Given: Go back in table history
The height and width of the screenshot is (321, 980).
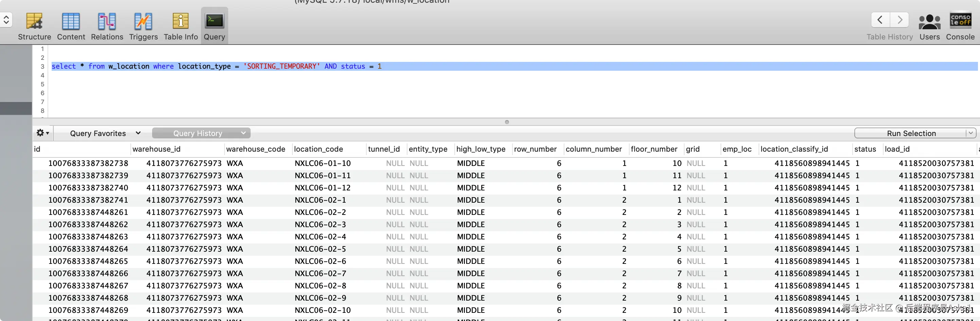Looking at the screenshot, I should click(880, 20).
